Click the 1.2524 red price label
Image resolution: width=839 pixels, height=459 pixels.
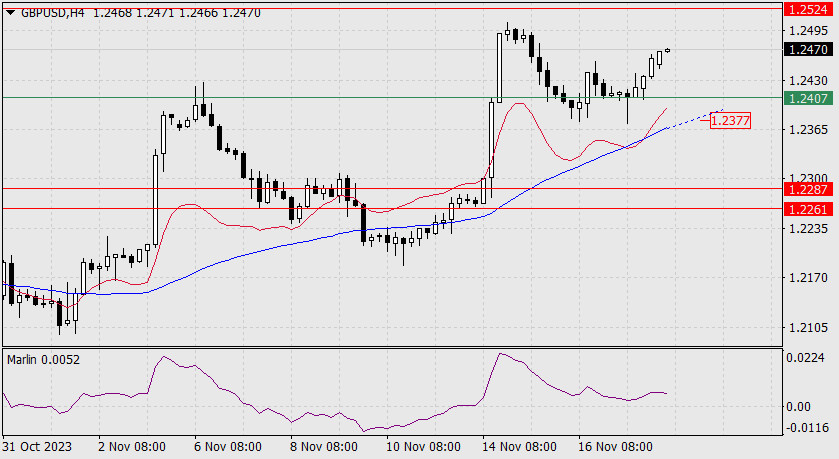[x=809, y=9]
